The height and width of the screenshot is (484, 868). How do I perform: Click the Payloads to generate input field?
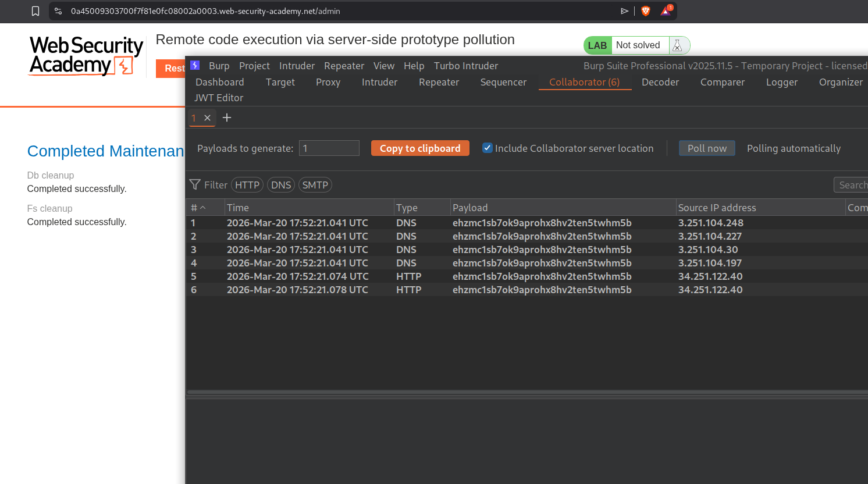[329, 148]
